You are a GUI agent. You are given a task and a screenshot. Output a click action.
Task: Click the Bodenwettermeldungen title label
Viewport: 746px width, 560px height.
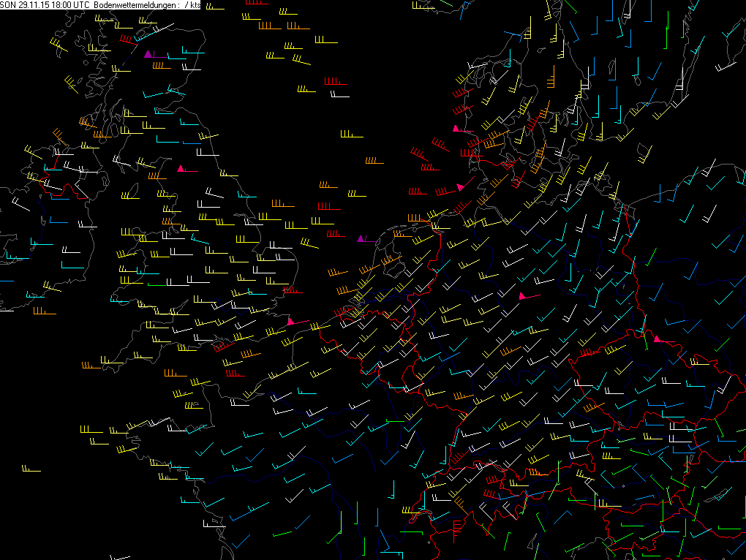pyautogui.click(x=135, y=5)
